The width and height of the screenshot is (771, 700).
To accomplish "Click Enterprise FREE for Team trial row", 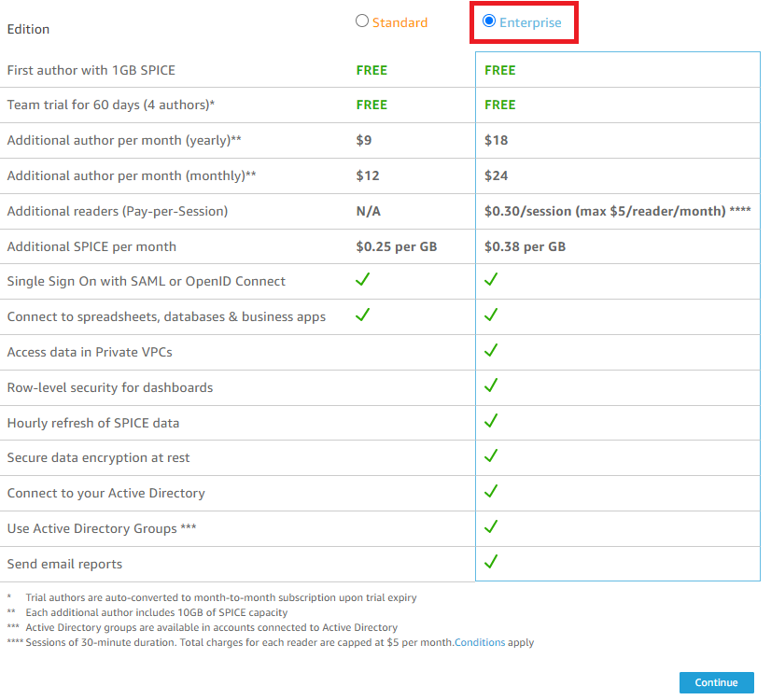I will pyautogui.click(x=500, y=105).
